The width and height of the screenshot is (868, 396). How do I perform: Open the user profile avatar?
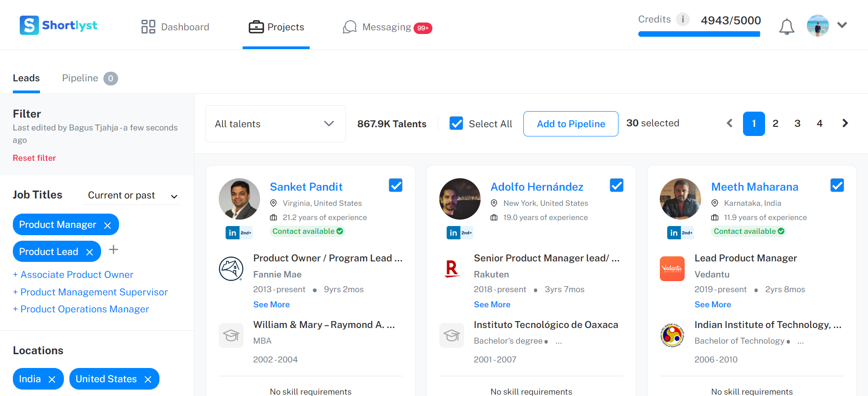818,26
